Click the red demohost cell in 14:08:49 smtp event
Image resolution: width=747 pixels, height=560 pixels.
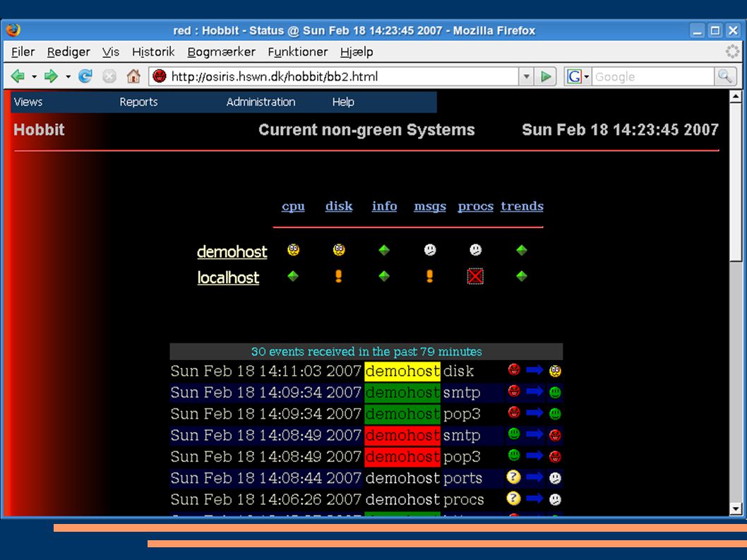(x=402, y=435)
